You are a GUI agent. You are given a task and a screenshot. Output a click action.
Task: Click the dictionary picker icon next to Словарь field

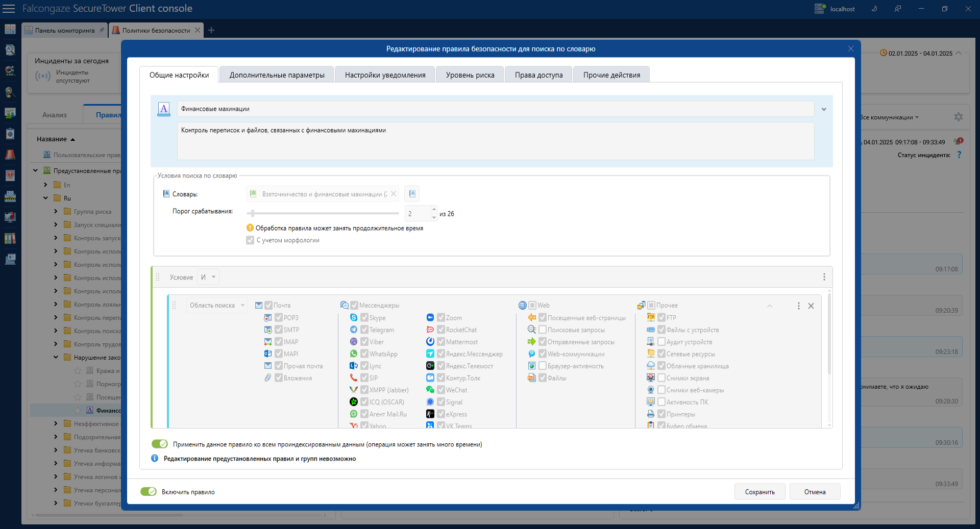pyautogui.click(x=412, y=194)
